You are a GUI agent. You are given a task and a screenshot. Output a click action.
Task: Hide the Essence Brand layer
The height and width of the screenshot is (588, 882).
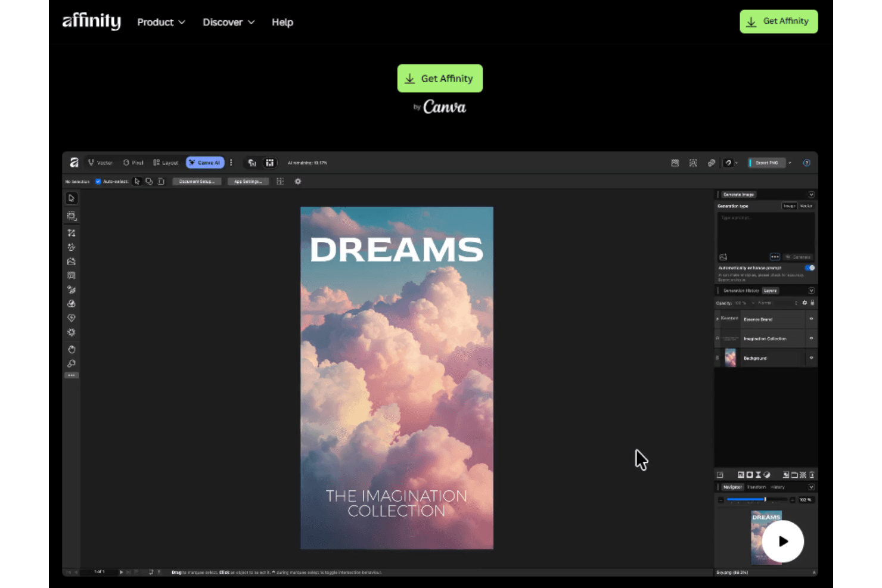811,319
